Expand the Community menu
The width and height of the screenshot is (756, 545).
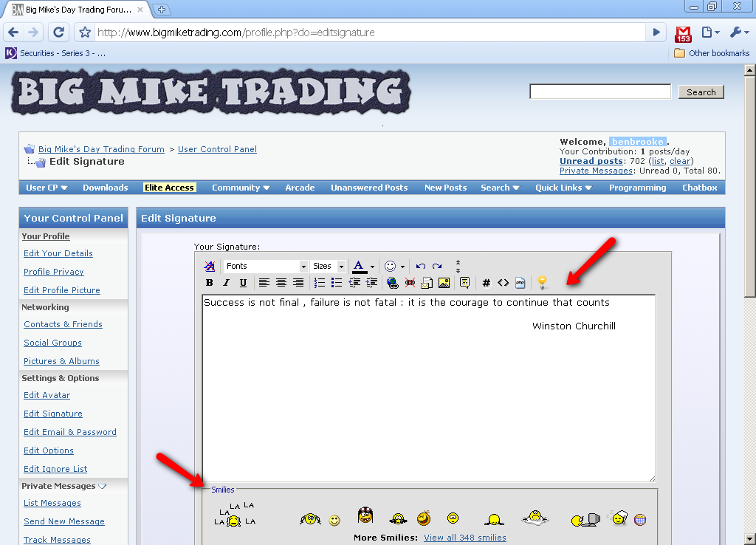point(241,188)
